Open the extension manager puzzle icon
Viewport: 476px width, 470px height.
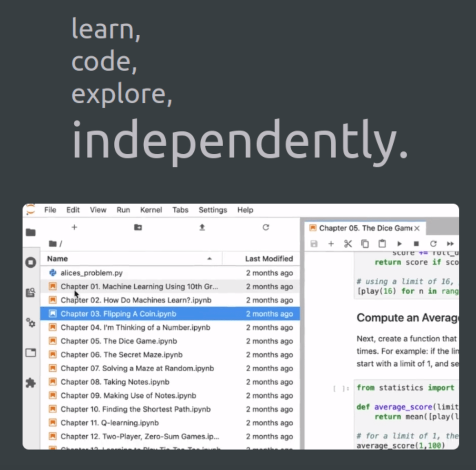[30, 382]
